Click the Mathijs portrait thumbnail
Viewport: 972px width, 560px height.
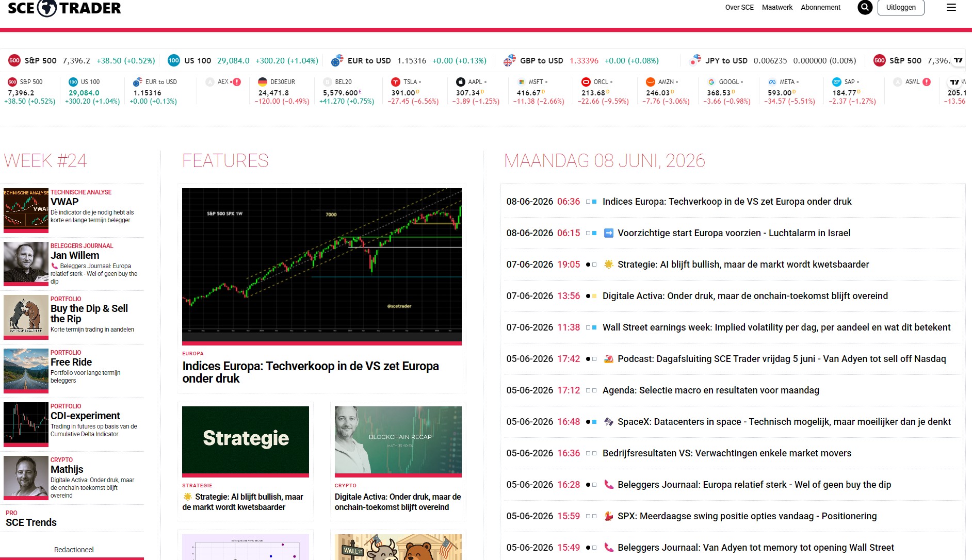pyautogui.click(x=26, y=479)
